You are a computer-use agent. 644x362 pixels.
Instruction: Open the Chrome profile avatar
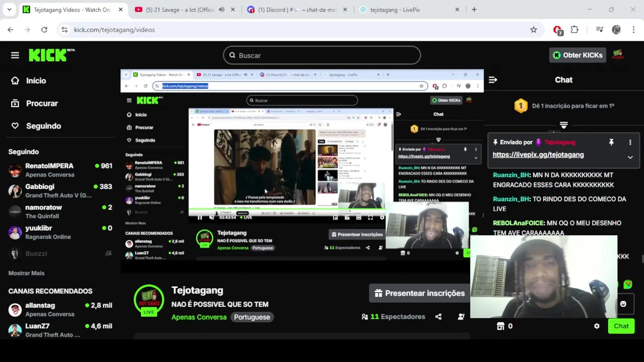(616, 30)
